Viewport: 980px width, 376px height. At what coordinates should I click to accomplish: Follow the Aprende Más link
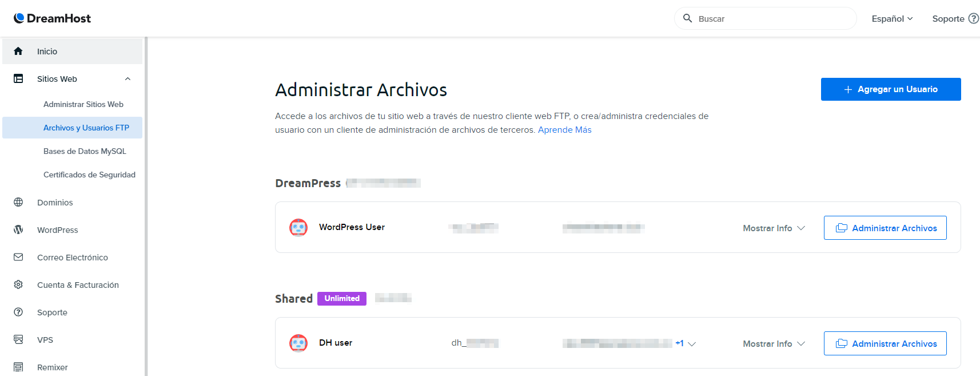click(x=564, y=130)
